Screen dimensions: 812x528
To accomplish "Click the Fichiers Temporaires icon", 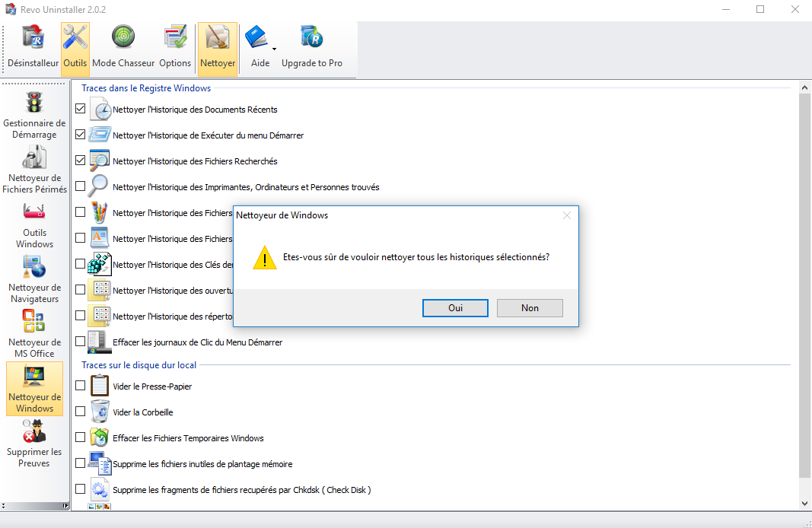I will (99, 437).
